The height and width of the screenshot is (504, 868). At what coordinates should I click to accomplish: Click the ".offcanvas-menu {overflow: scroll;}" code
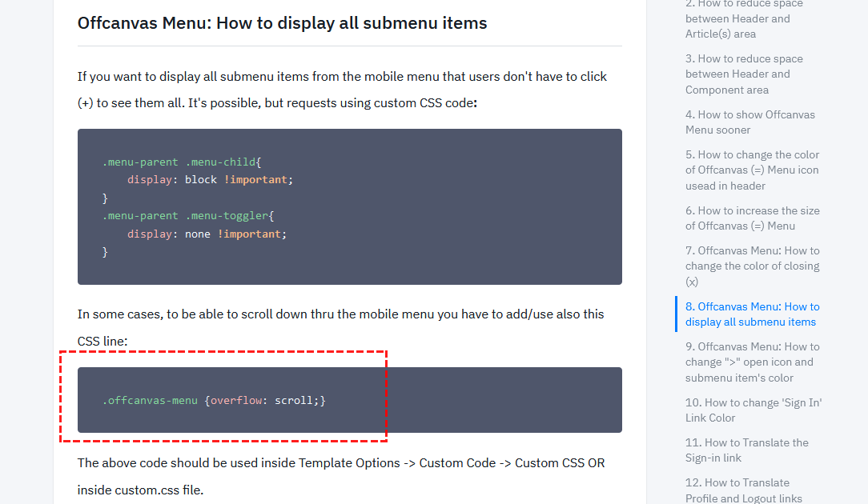point(214,400)
